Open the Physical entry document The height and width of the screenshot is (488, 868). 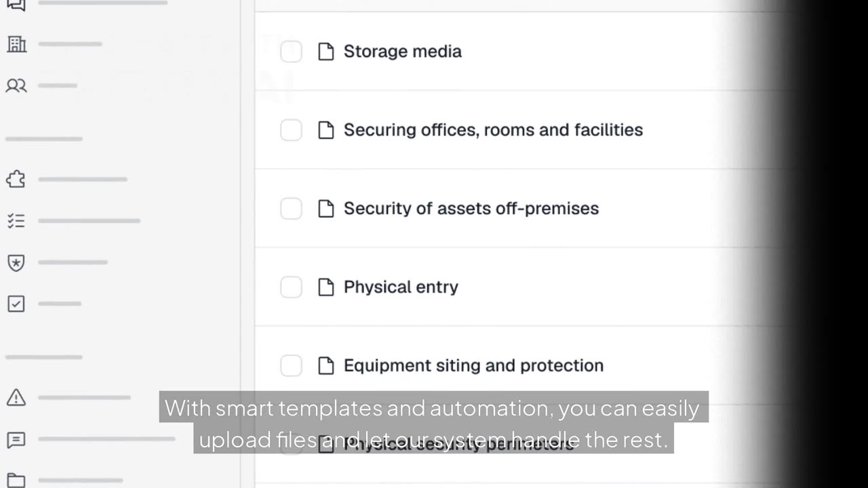[x=401, y=287]
